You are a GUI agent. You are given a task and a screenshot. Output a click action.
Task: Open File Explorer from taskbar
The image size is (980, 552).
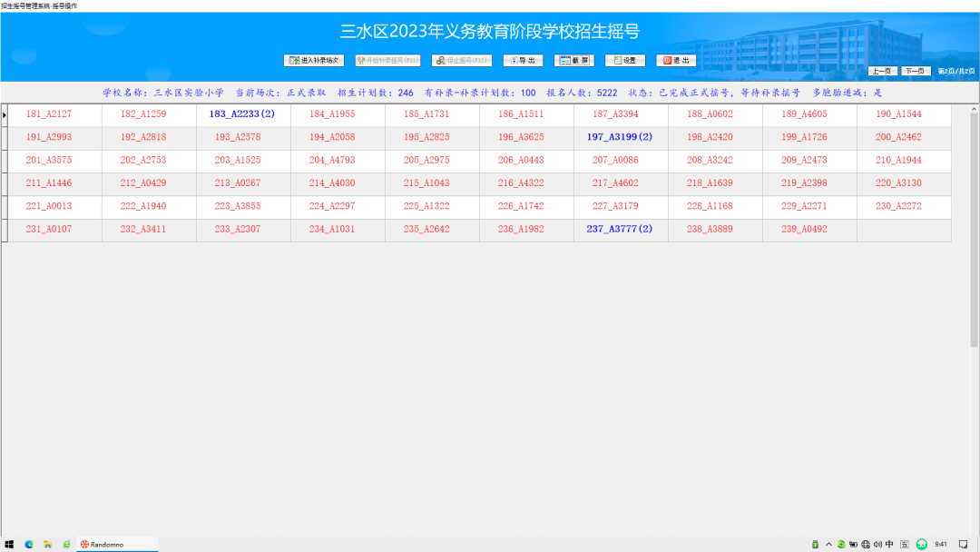47,545
